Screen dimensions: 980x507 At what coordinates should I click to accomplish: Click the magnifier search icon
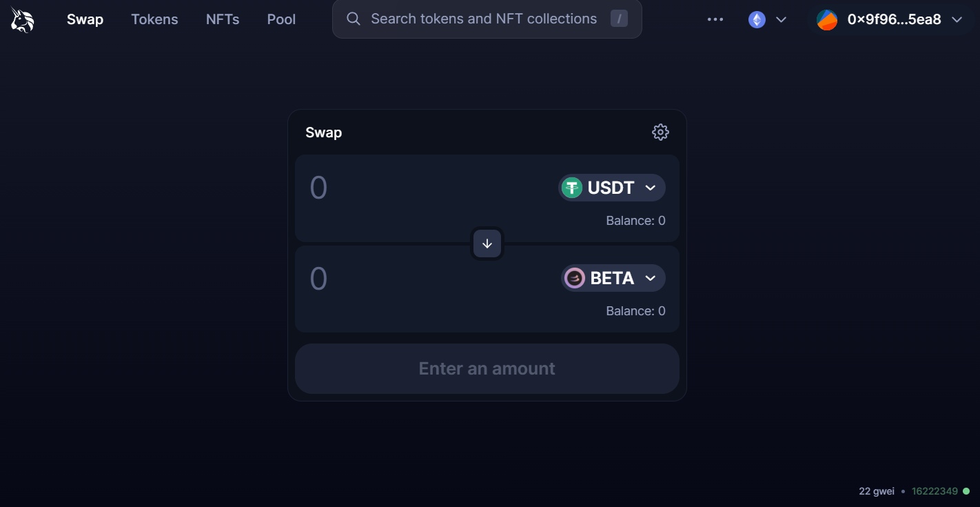click(x=354, y=19)
